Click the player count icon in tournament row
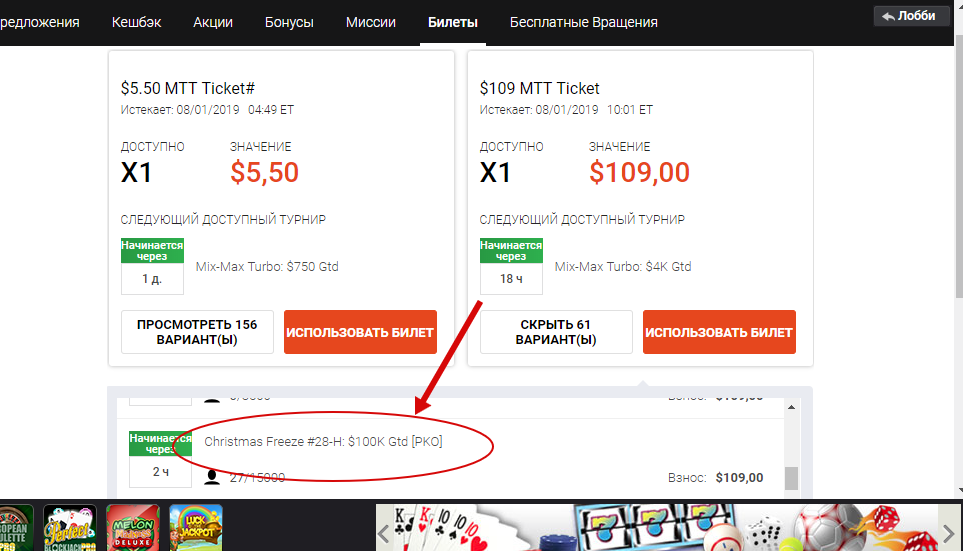This screenshot has width=963, height=551. [x=212, y=477]
